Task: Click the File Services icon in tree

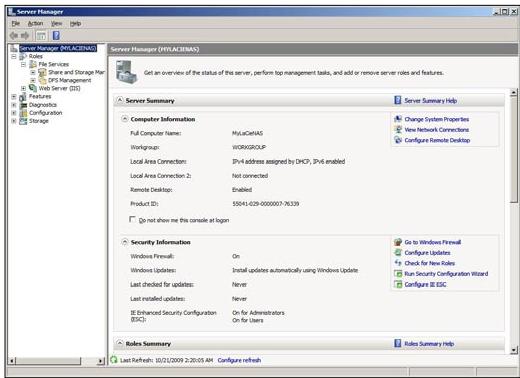Action: point(33,64)
